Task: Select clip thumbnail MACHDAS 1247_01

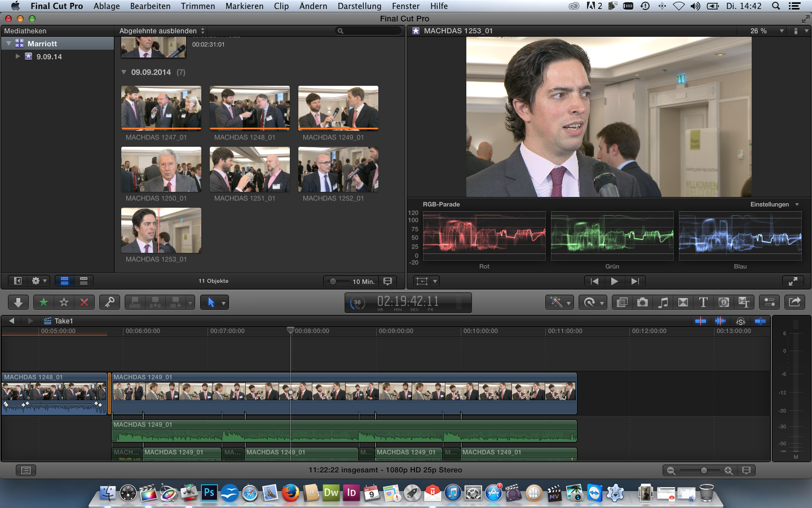Action: point(161,108)
